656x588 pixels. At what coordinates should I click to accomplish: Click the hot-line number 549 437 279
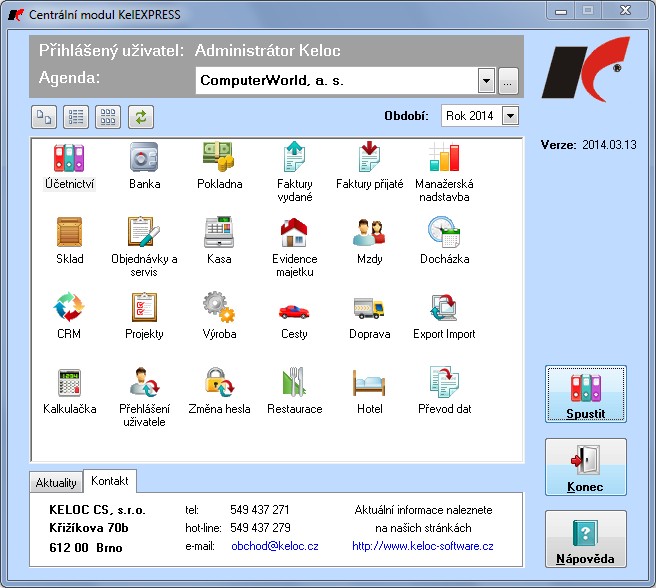[260, 528]
